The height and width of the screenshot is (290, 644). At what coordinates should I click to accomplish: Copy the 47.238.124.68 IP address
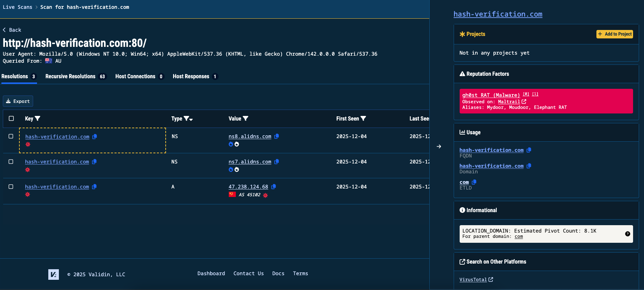click(x=274, y=187)
